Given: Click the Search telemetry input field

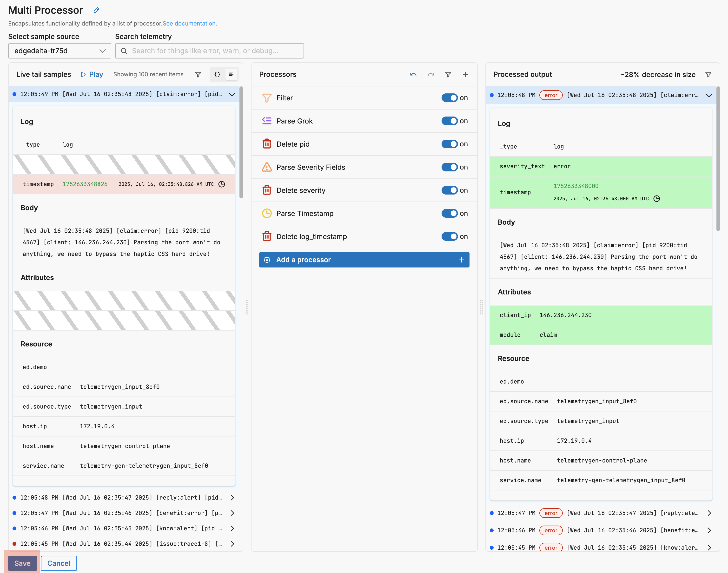Looking at the screenshot, I should point(209,51).
